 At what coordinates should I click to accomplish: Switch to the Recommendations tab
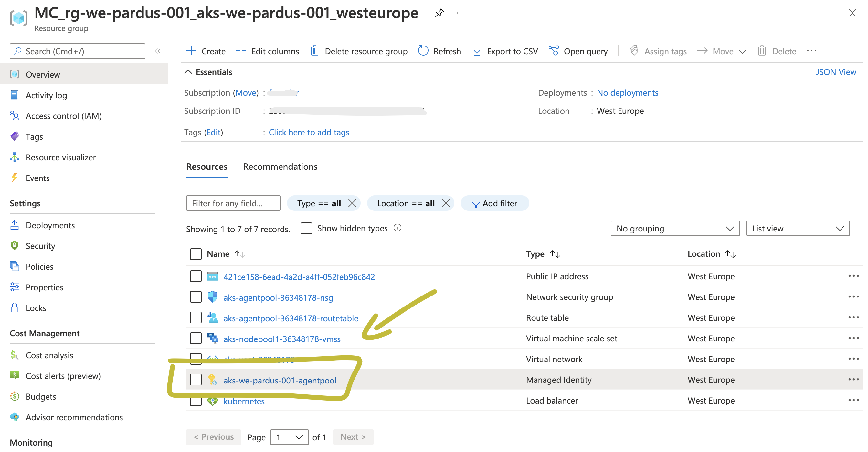point(281,167)
